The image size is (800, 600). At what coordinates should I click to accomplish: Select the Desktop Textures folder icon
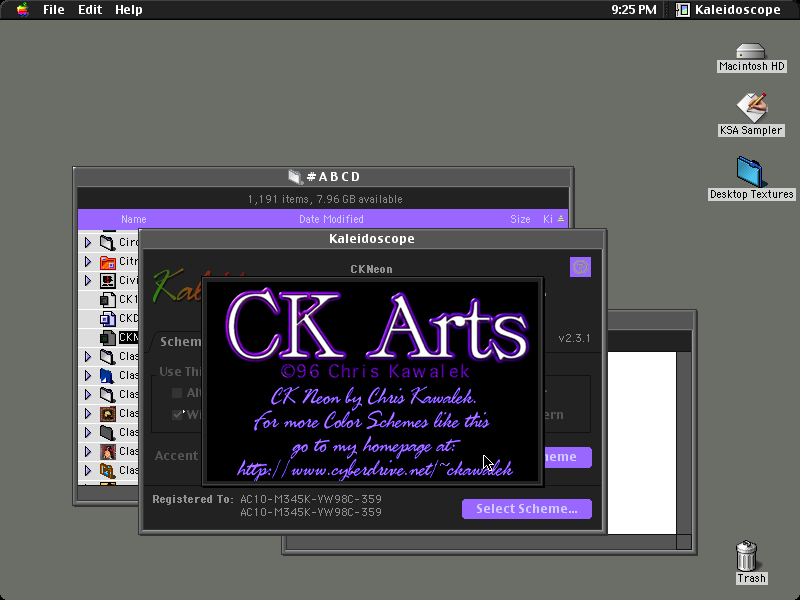750,172
